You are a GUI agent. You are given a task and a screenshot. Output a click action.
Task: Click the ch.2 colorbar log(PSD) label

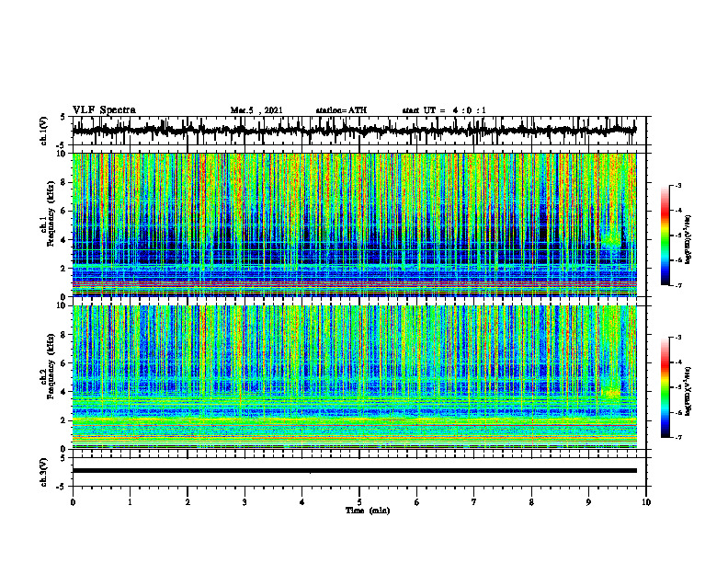[688, 391]
